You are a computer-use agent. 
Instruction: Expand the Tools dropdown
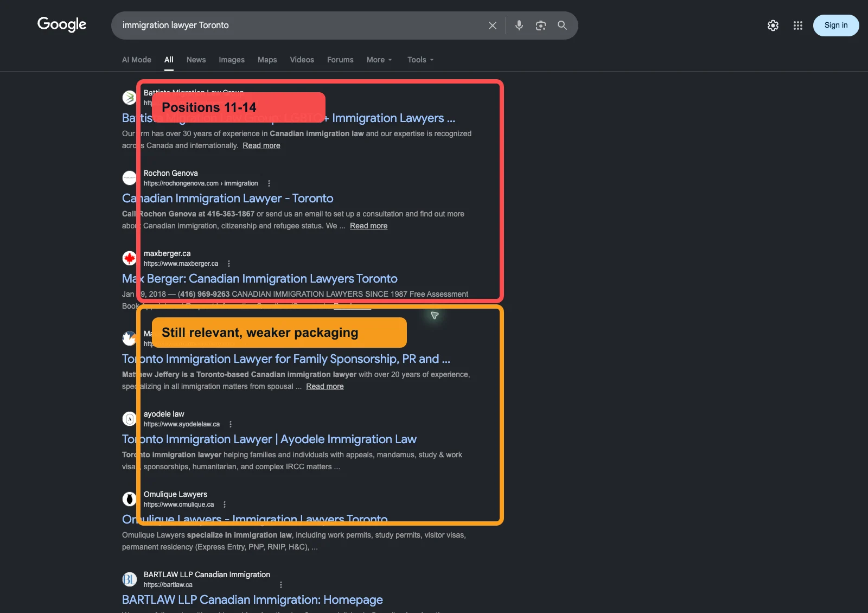420,60
